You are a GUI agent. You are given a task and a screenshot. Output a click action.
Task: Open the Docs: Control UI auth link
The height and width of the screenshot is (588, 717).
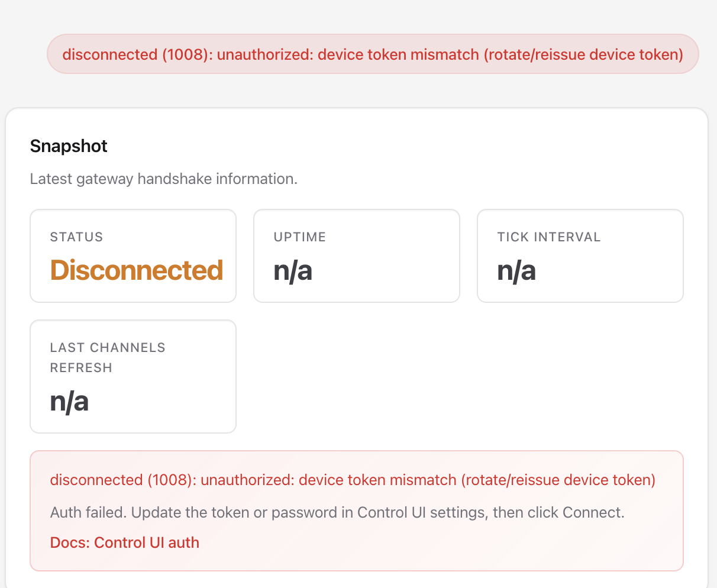click(125, 542)
